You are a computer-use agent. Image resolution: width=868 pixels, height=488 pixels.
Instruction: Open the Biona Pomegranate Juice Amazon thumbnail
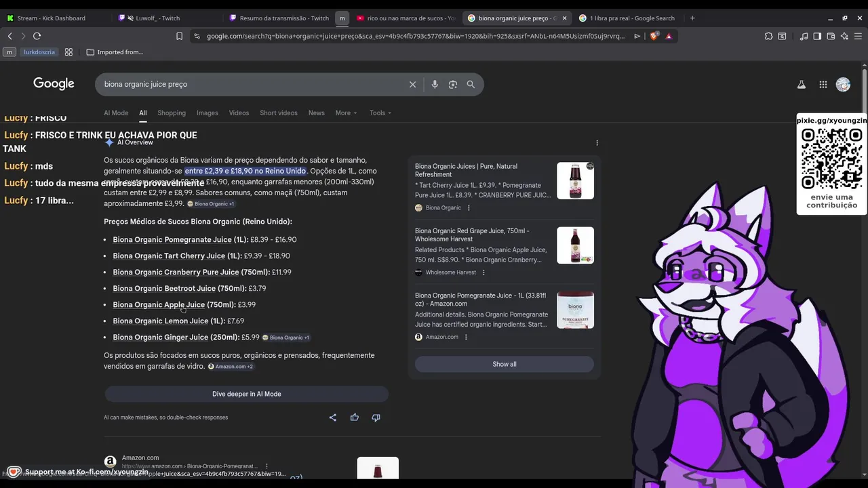click(x=575, y=310)
